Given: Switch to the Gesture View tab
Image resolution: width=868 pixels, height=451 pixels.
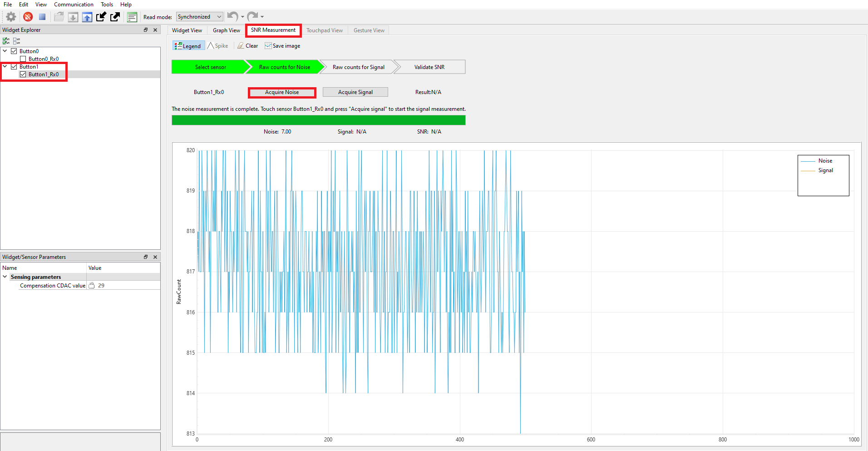Looking at the screenshot, I should (x=369, y=30).
